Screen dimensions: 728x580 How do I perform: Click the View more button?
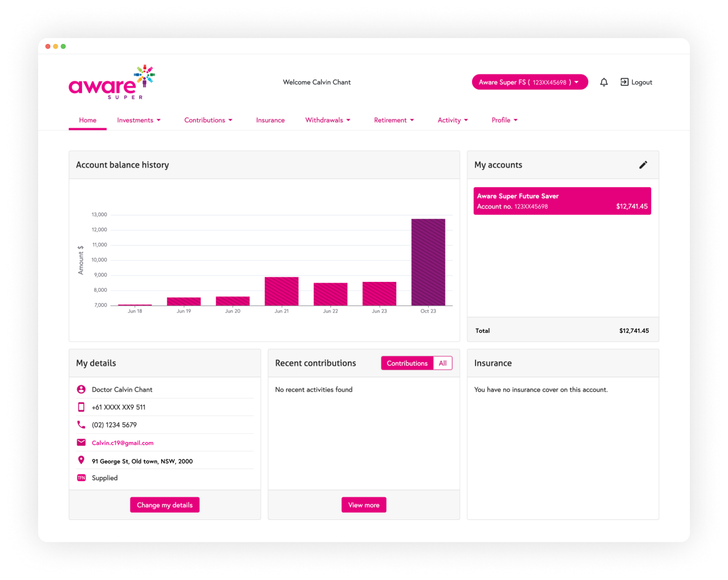[364, 505]
